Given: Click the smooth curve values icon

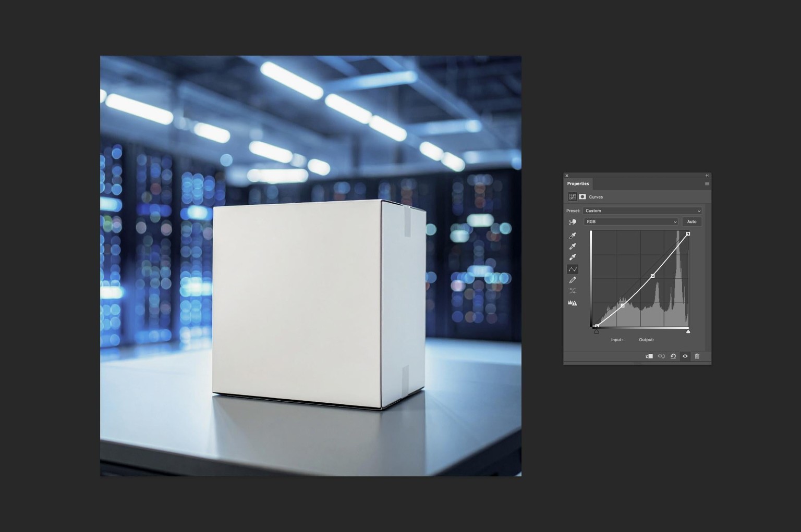Looking at the screenshot, I should pyautogui.click(x=573, y=291).
